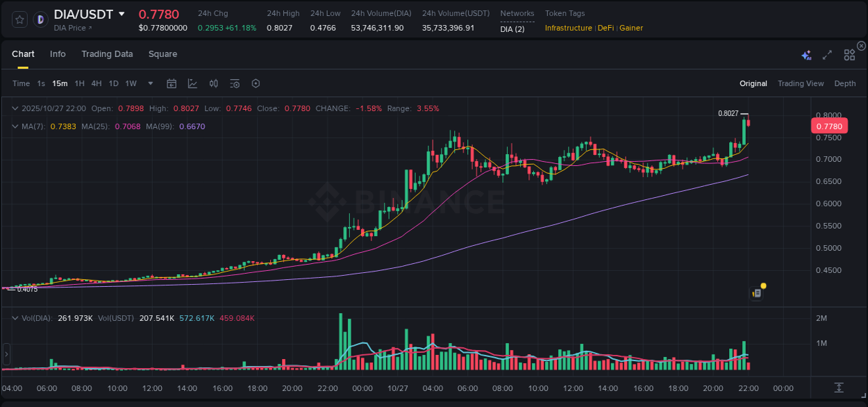Open the candlestick display options icon
Screen dimensions: 868x407
[x=213, y=83]
